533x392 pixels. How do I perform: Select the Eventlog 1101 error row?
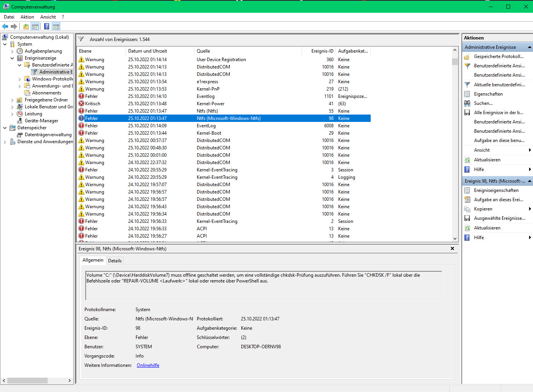point(224,96)
